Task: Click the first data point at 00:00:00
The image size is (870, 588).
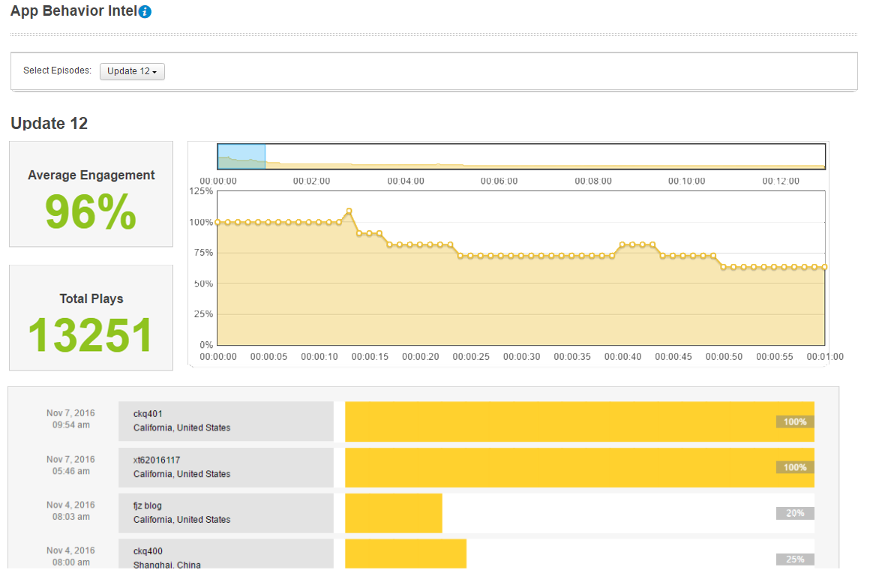Action: [x=217, y=222]
